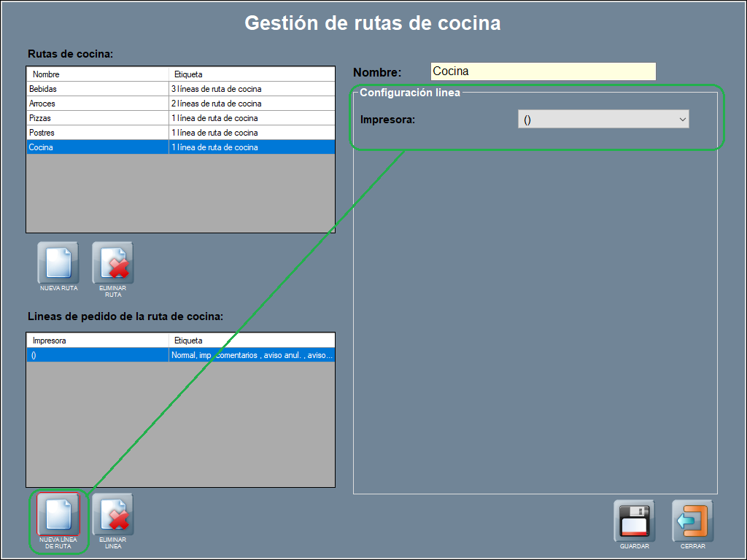Open the Impresora dropdown
747x560 pixels.
point(603,120)
